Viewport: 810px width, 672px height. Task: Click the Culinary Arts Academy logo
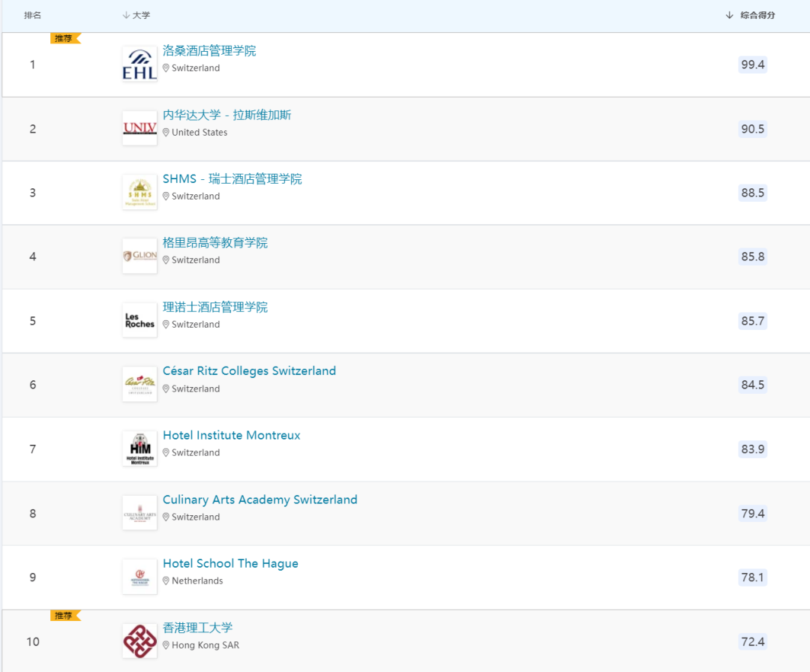coord(139,513)
